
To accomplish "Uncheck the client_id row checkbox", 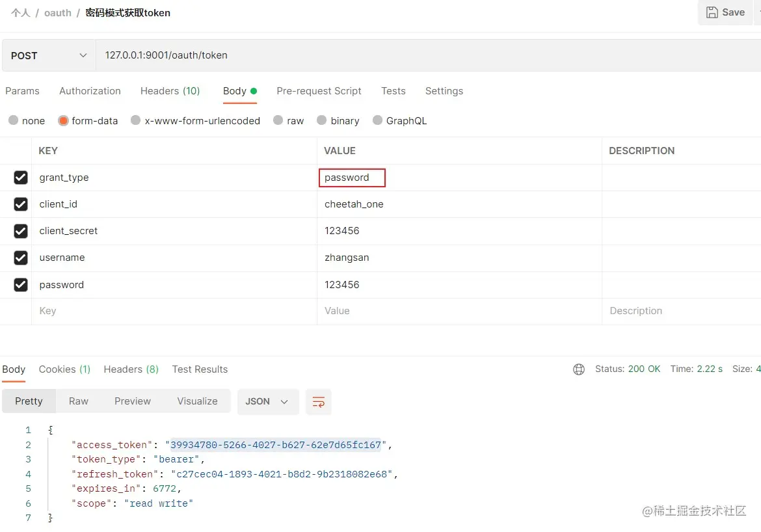I will tap(20, 204).
